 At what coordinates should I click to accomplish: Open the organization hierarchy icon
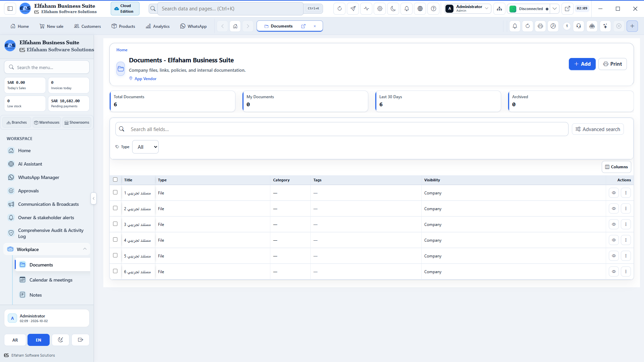(499, 9)
